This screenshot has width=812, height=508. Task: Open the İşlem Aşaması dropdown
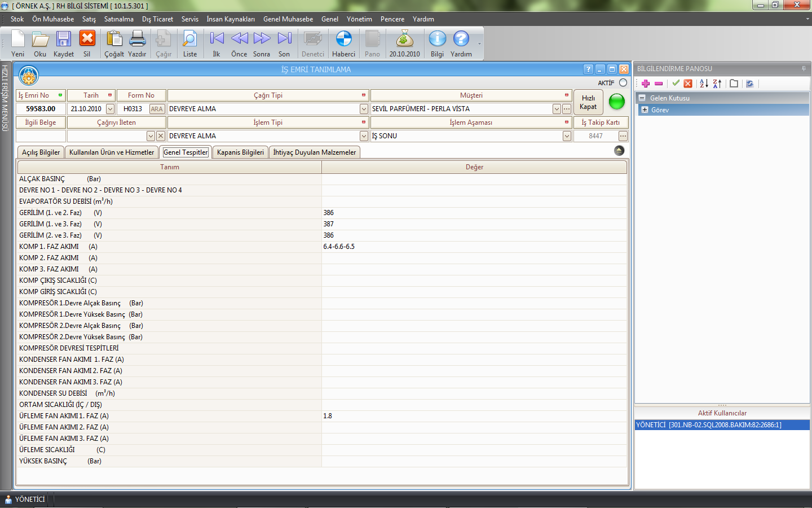point(567,136)
